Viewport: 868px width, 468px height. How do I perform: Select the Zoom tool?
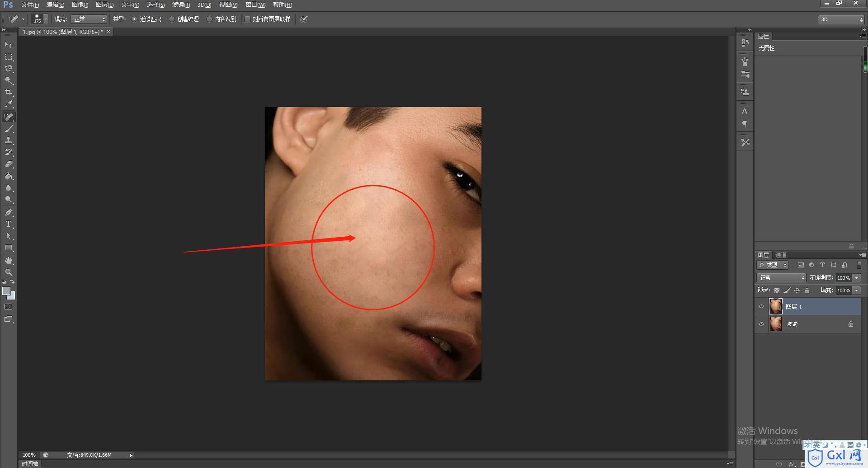pos(9,272)
